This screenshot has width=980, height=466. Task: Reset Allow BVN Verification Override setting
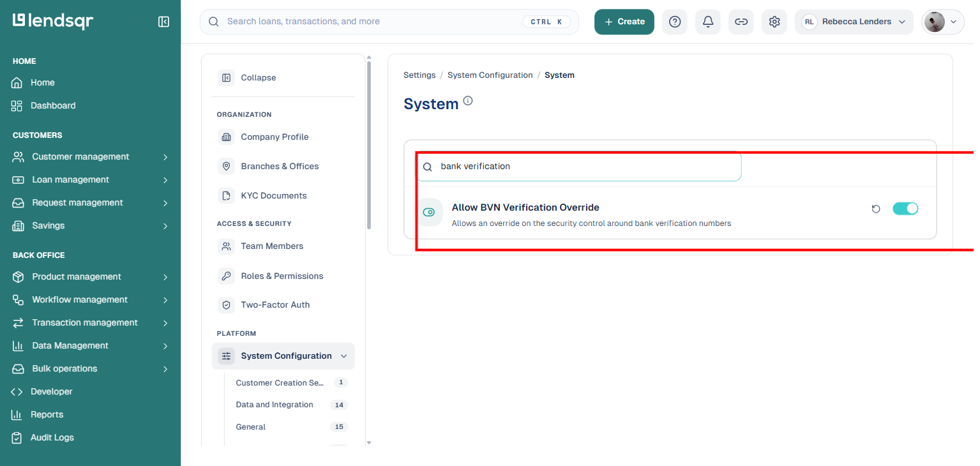click(876, 209)
